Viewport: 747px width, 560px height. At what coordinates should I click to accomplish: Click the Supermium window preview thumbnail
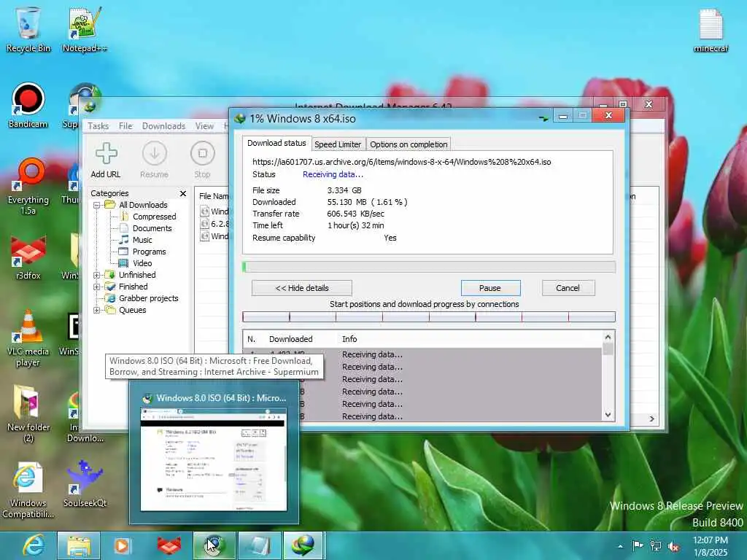(x=214, y=459)
